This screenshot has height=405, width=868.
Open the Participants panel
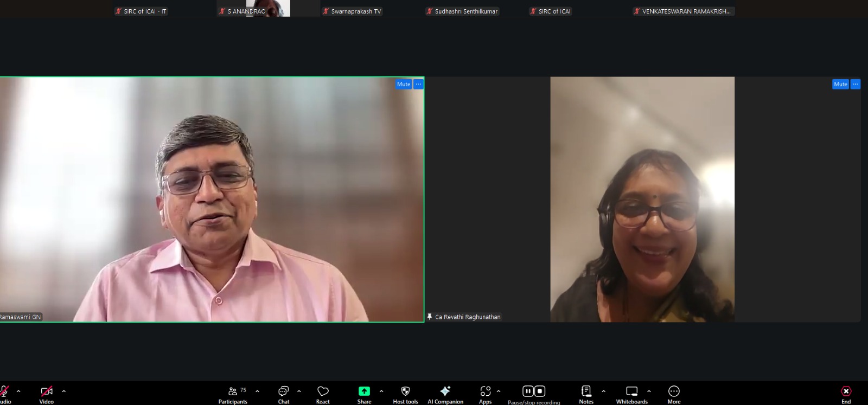(x=233, y=394)
